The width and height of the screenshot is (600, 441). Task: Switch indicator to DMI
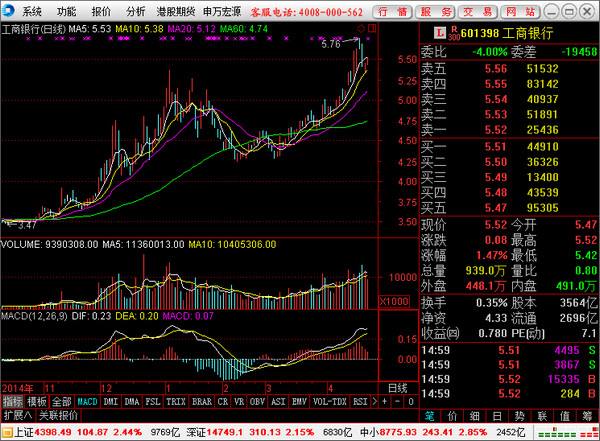(111, 402)
